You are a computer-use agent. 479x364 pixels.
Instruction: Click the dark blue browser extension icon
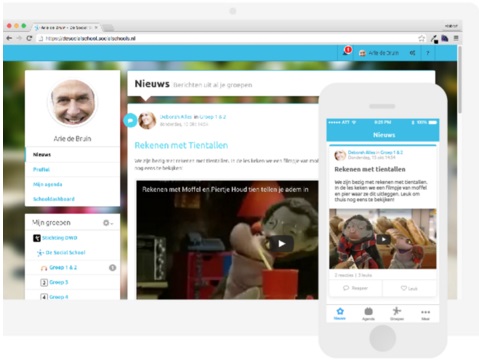445,38
